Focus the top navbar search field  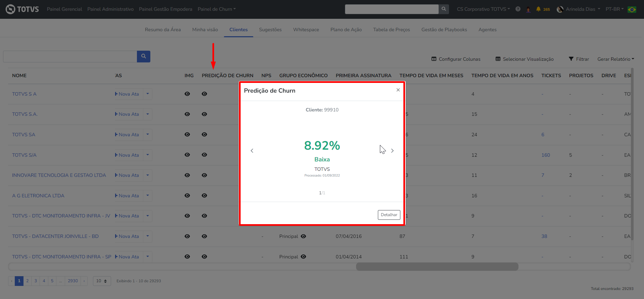[x=392, y=9]
